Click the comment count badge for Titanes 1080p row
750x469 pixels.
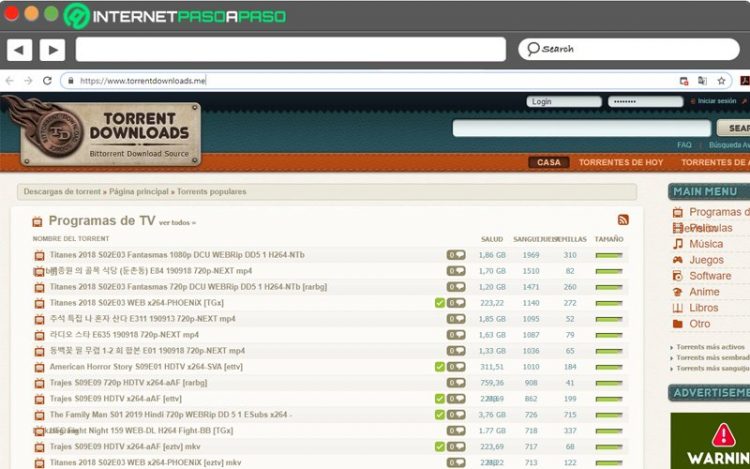click(456, 255)
